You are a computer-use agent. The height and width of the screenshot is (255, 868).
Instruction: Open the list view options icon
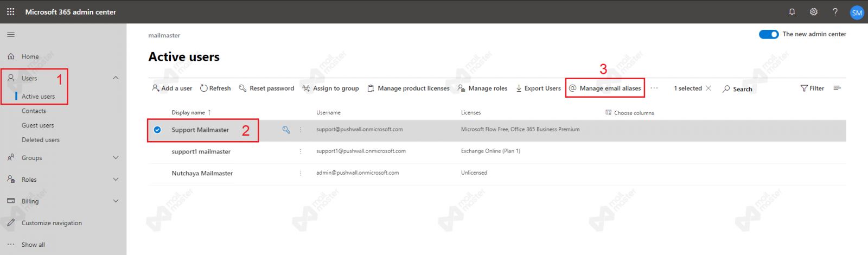pyautogui.click(x=837, y=88)
